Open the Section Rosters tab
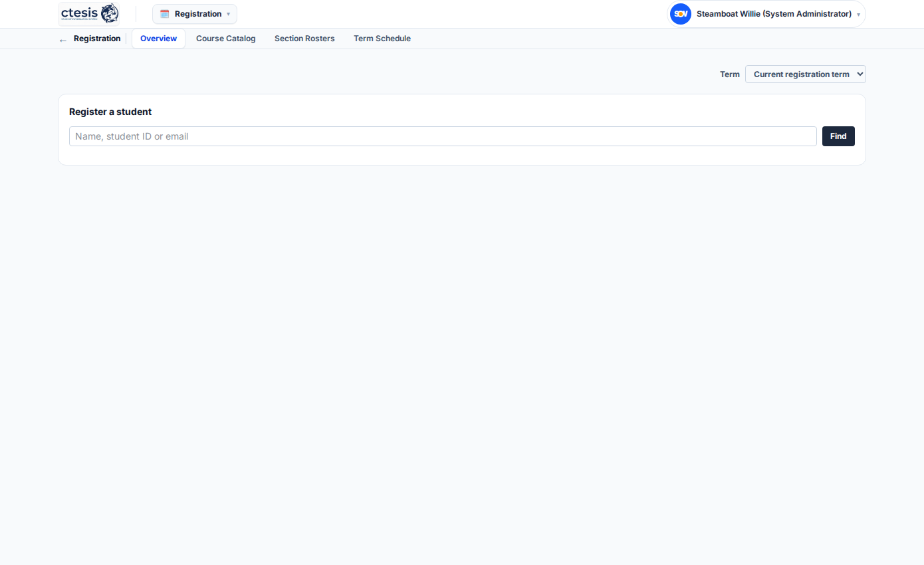924x565 pixels. (x=304, y=39)
